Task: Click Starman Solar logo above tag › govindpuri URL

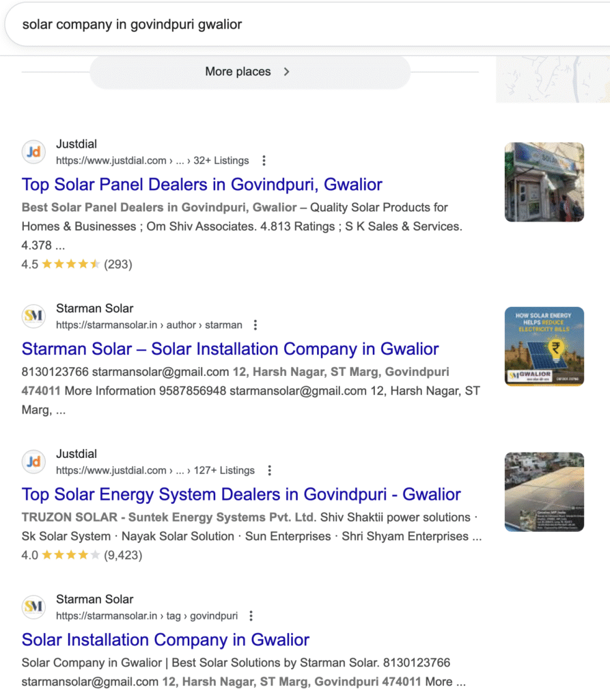Action: pos(33,607)
